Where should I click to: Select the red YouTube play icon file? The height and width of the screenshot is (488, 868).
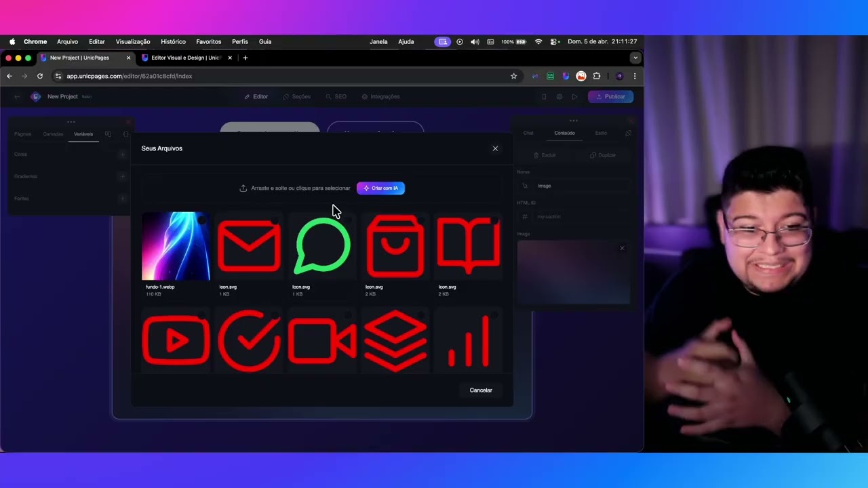pyautogui.click(x=176, y=340)
